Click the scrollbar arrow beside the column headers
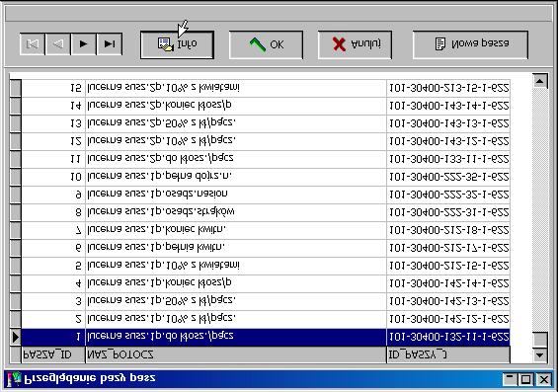This screenshot has width=558, height=392. [x=540, y=354]
